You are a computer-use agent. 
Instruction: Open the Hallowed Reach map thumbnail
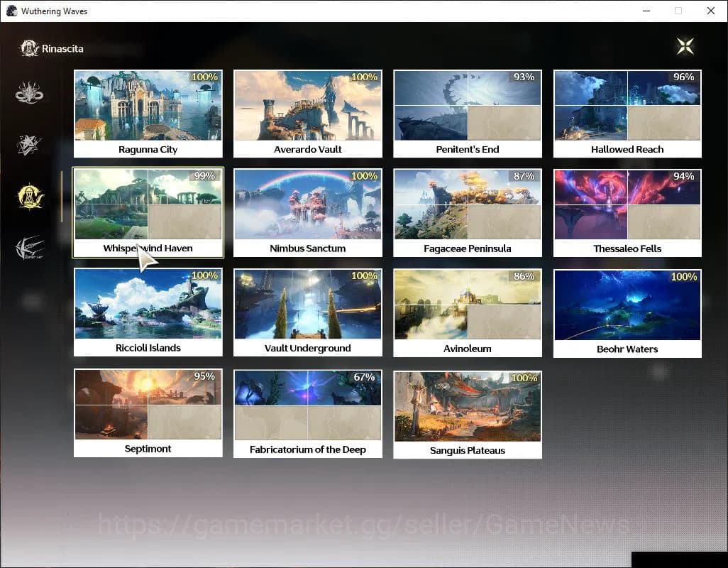coord(627,106)
